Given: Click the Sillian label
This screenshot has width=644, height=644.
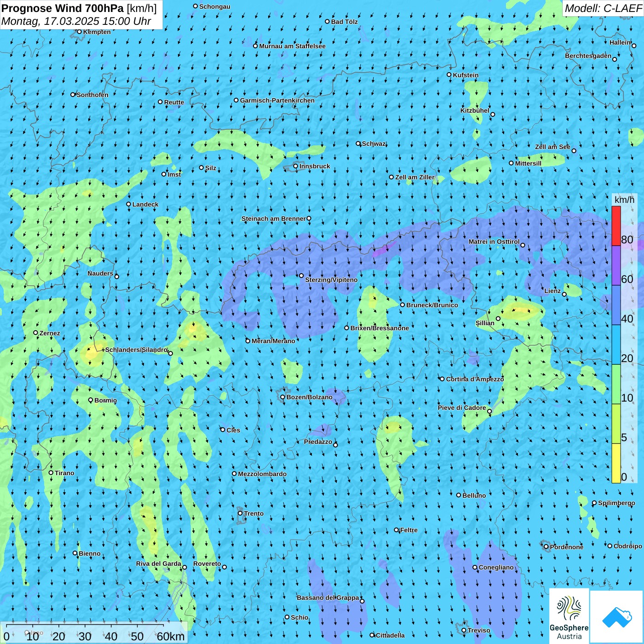Looking at the screenshot, I should (485, 323).
